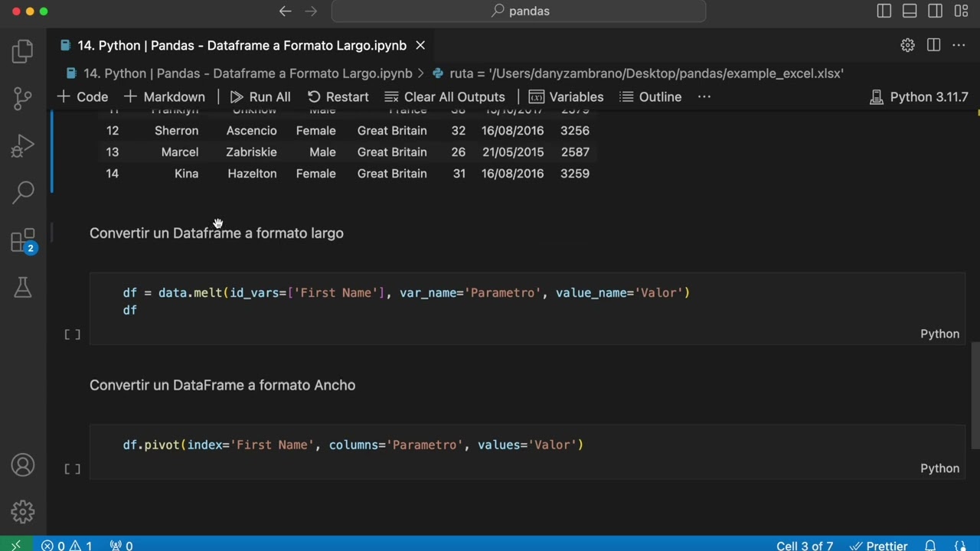Open notifications bell in status bar
Image resolution: width=980 pixels, height=551 pixels.
(x=930, y=546)
